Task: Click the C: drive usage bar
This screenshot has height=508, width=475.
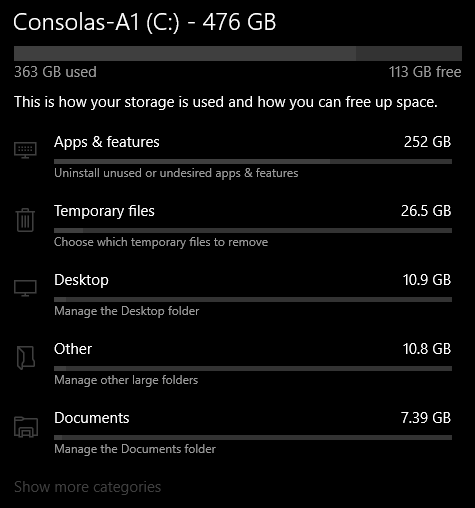Action: [238, 54]
